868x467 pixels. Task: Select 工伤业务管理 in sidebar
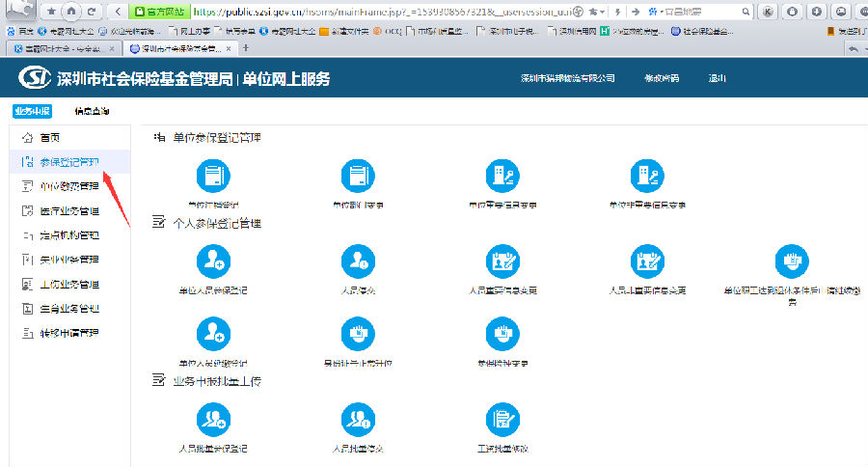click(68, 285)
